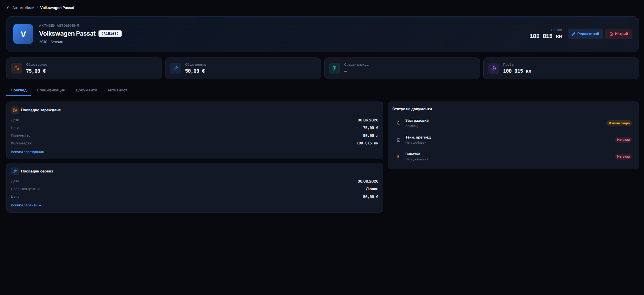
Task: Click the Изтрий delete button
Action: 618,34
